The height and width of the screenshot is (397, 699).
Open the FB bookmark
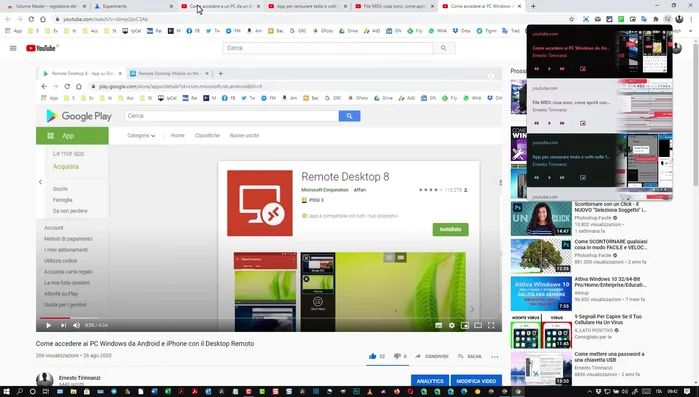(x=192, y=31)
